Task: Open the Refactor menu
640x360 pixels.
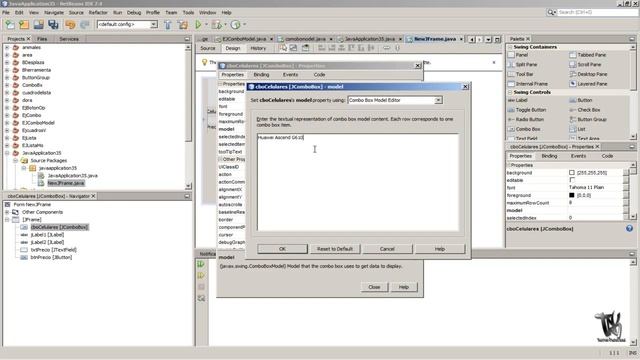Action: (98, 13)
